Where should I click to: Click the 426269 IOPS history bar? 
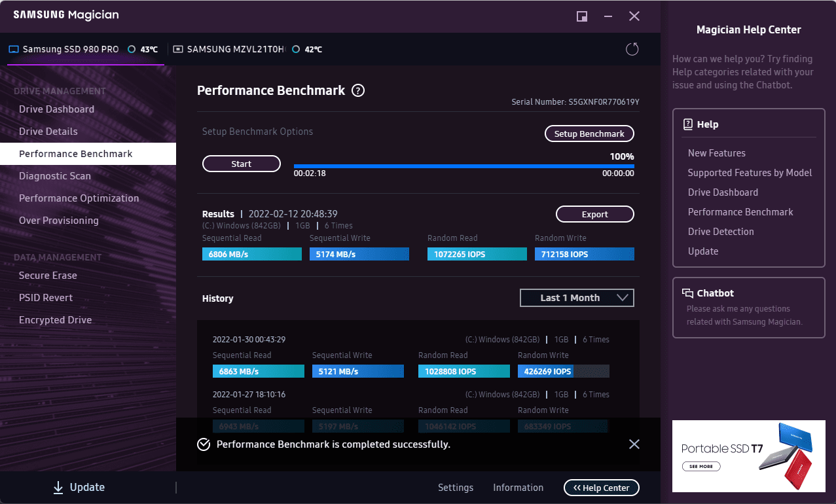pos(564,371)
